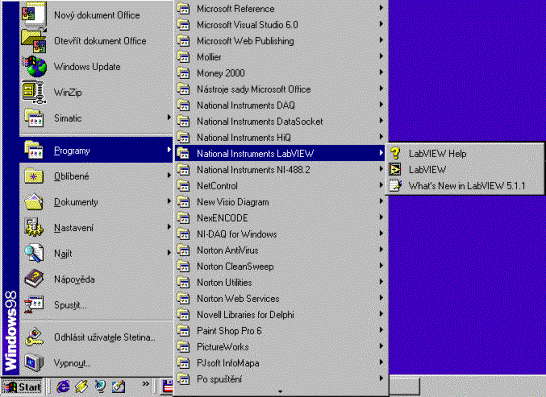Screen dimensions: 546x397
Task: Click the Programy folder icon
Action: 34,150
